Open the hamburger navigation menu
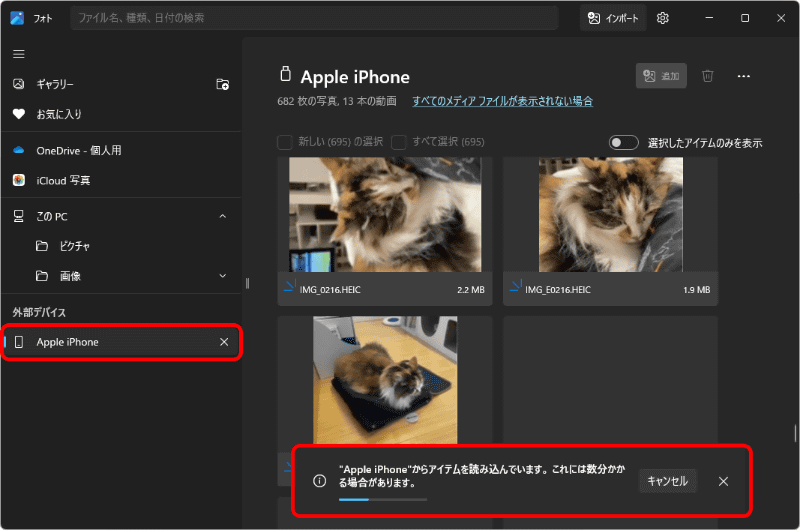This screenshot has height=530, width=800. [19, 54]
